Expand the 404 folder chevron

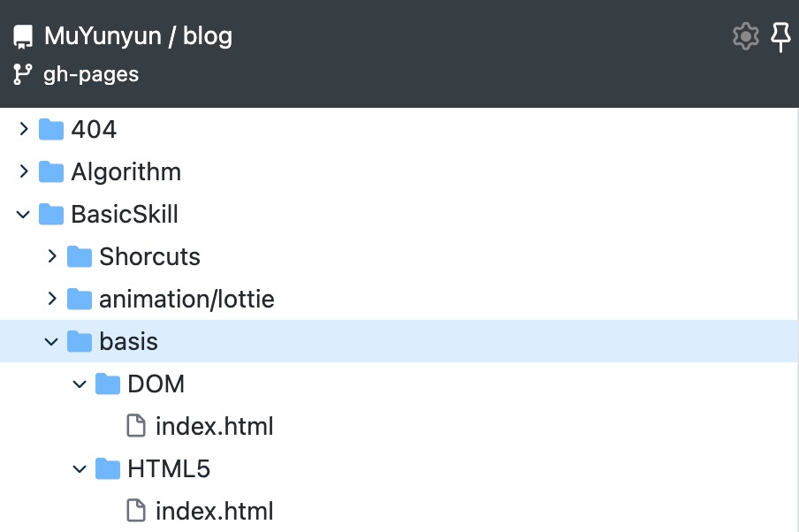coord(24,130)
